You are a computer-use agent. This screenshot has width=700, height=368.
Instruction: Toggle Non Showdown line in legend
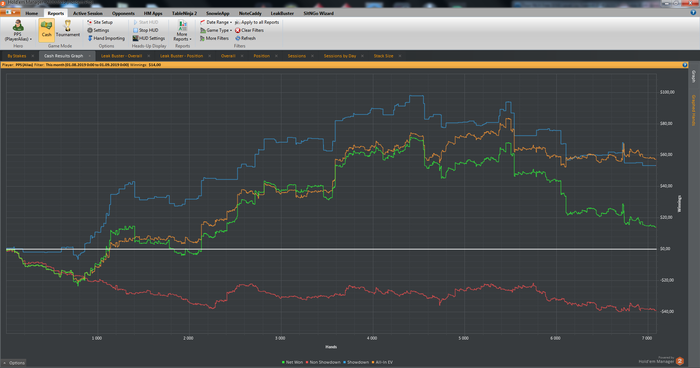(x=323, y=362)
